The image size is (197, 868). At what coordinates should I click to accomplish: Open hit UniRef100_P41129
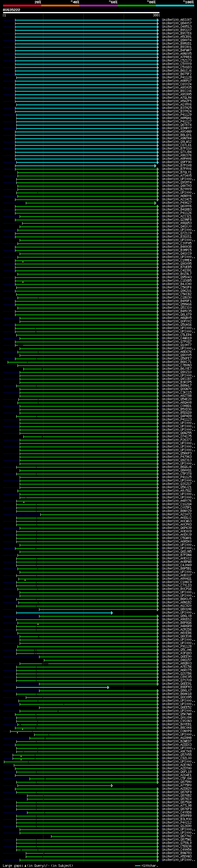coord(176,115)
